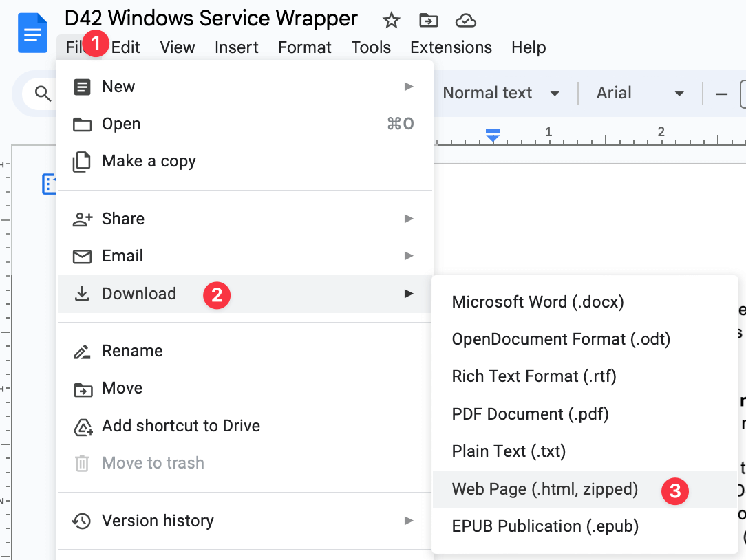
Task: Click the blue indent marker on ruler
Action: (x=492, y=136)
